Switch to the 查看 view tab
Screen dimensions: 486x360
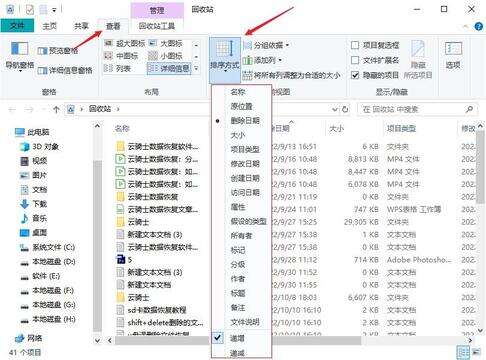point(113,26)
